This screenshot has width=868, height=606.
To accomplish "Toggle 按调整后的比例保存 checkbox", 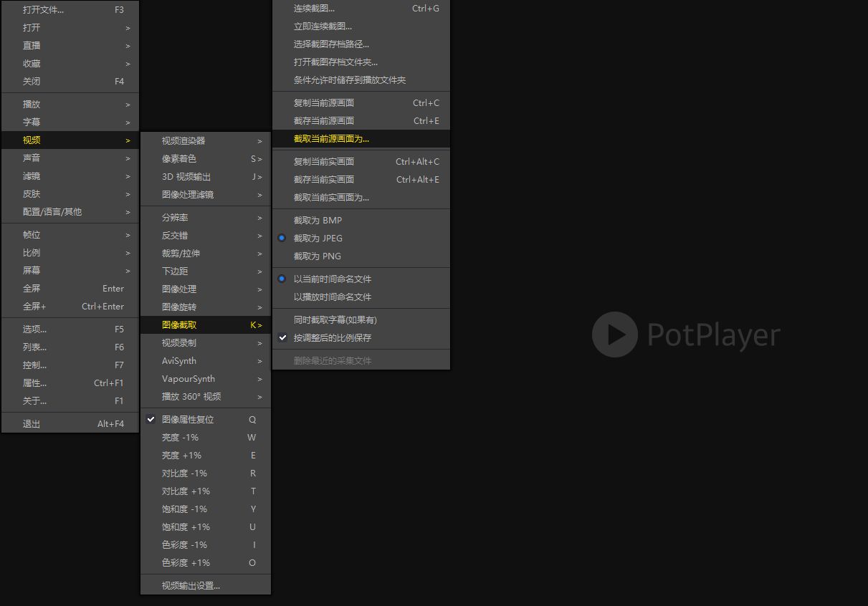I will pos(361,337).
